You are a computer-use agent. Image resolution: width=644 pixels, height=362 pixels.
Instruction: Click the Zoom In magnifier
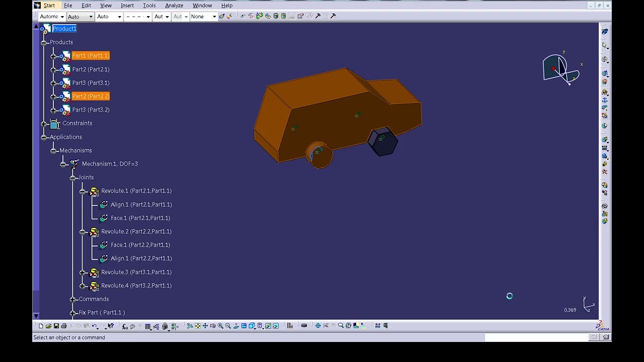point(220,326)
